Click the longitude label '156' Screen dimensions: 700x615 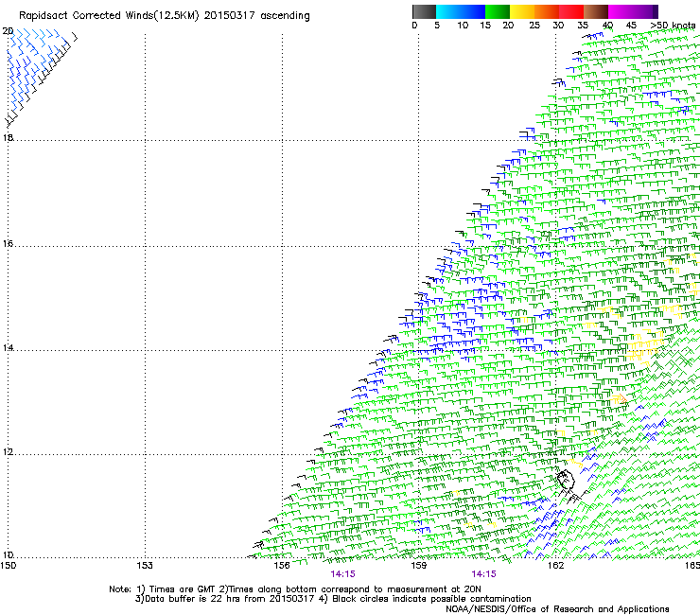pos(282,566)
